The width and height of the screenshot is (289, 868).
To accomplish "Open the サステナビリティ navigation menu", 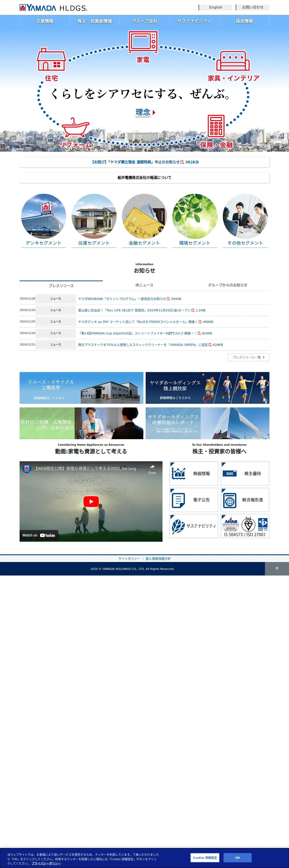I will [194, 21].
